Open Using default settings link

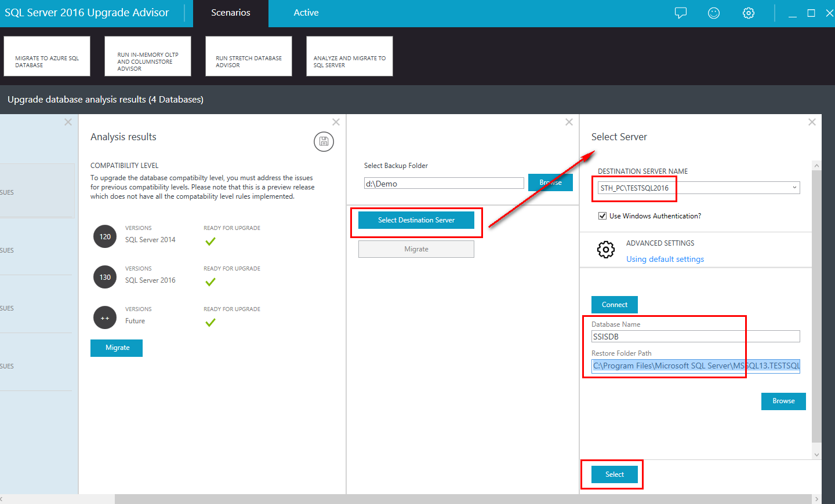click(x=665, y=260)
